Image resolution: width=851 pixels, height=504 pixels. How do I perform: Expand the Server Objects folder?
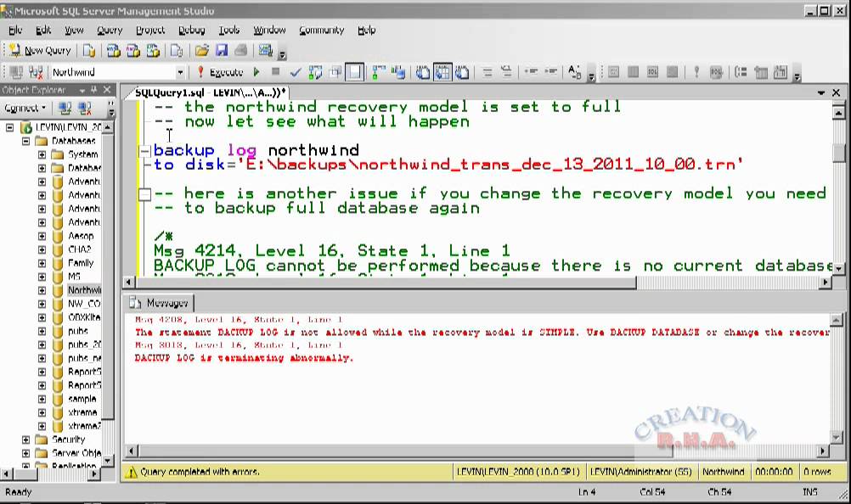[25, 453]
